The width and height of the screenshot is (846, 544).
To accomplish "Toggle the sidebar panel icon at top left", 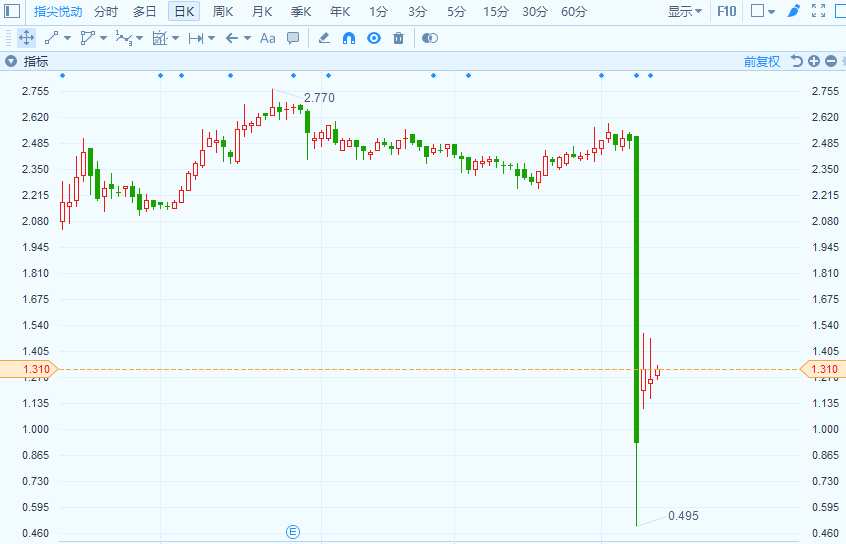I will click(x=12, y=11).
